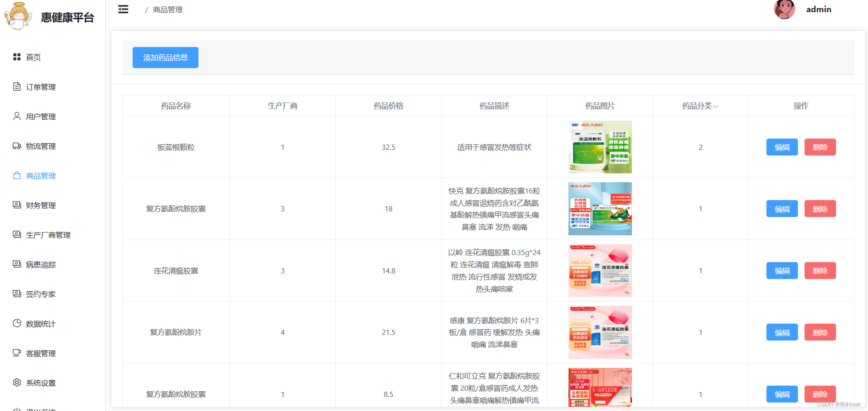Image resolution: width=868 pixels, height=411 pixels.
Task: Click the price 32.5 cell
Action: click(388, 147)
